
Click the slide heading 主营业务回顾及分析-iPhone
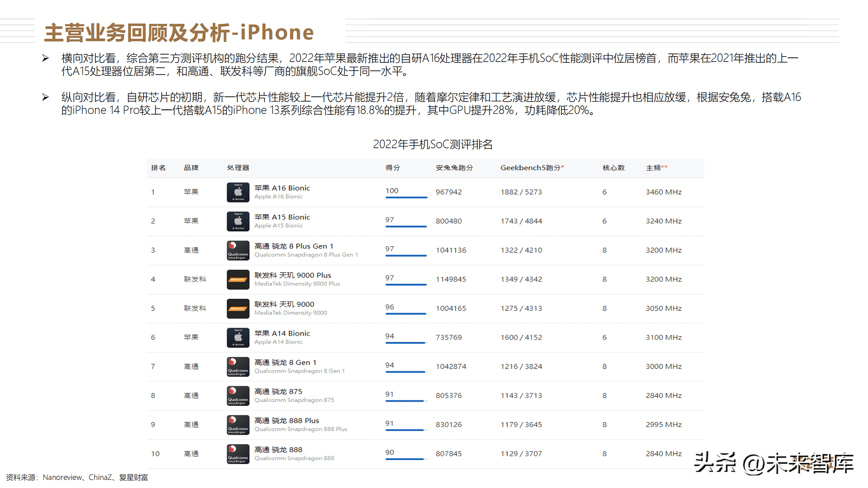click(x=179, y=33)
